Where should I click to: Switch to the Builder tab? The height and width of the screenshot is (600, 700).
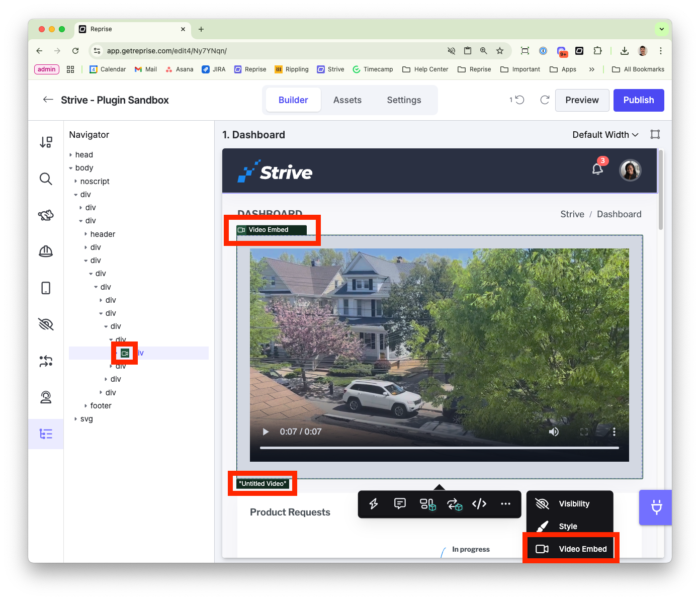(293, 100)
